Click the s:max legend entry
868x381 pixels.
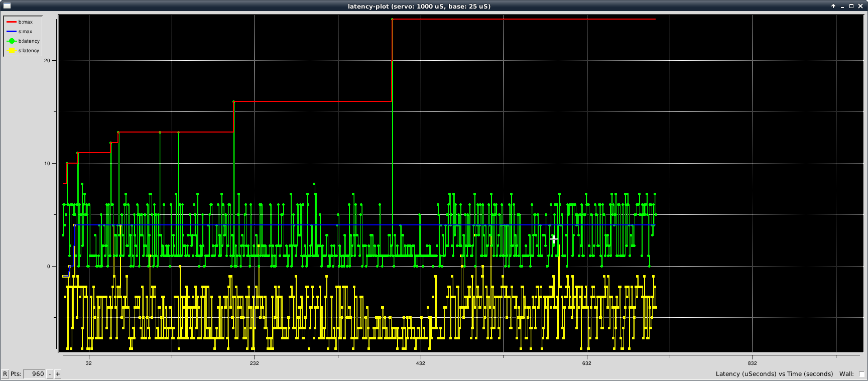[x=23, y=32]
